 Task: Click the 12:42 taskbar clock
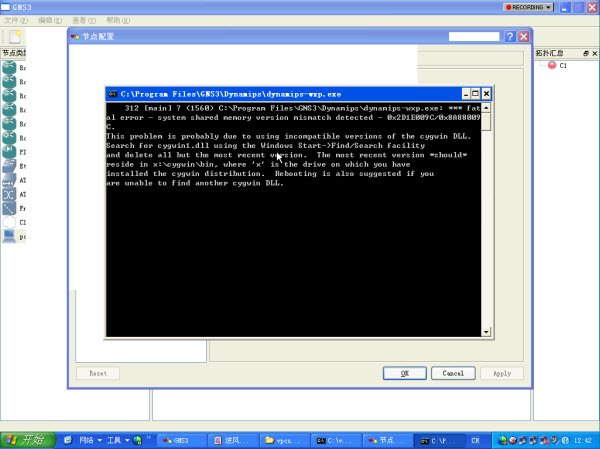[582, 441]
